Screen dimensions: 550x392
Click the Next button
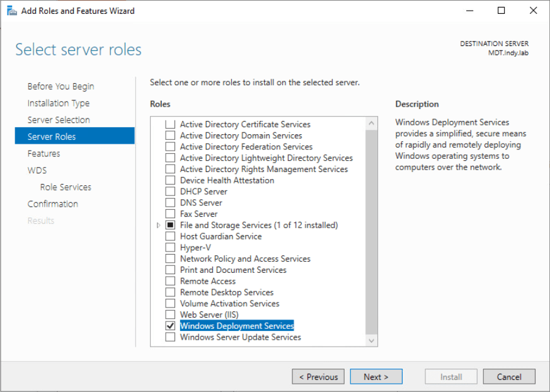pyautogui.click(x=375, y=377)
